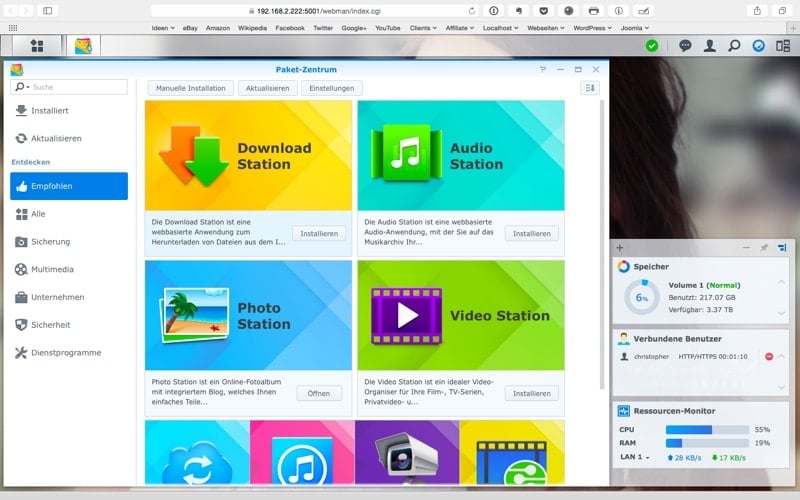Select the Sicherung category
Image resolution: width=800 pixels, height=500 pixels.
(x=69, y=242)
